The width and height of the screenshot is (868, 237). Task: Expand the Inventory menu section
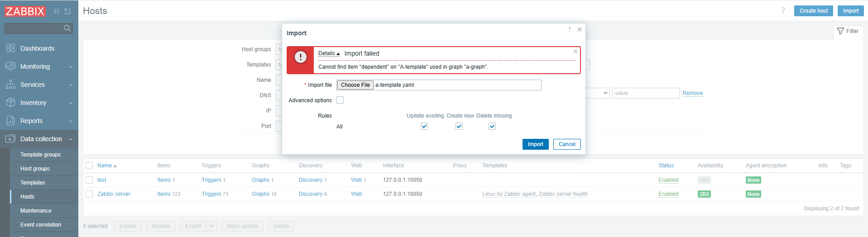(71, 103)
